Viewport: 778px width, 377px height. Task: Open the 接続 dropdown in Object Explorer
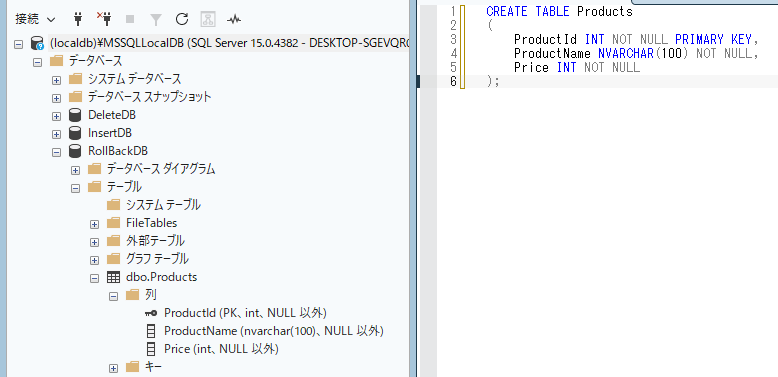35,19
